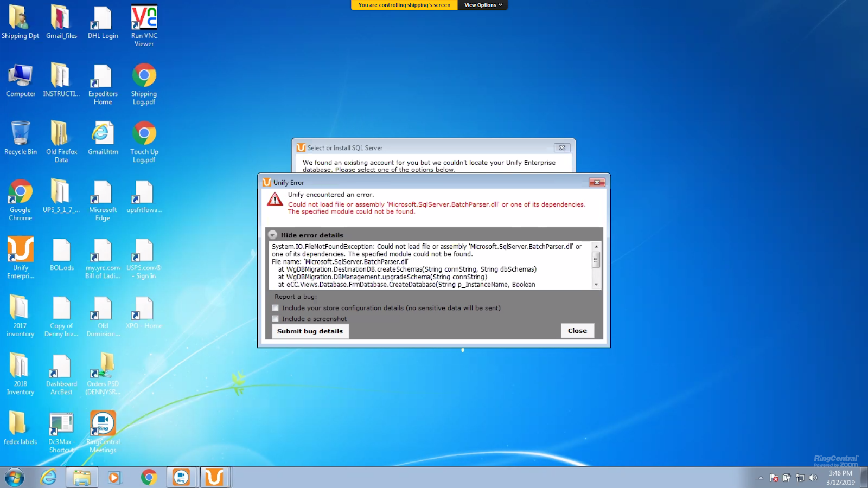Open the 2018 Inventory folder

click(x=20, y=374)
